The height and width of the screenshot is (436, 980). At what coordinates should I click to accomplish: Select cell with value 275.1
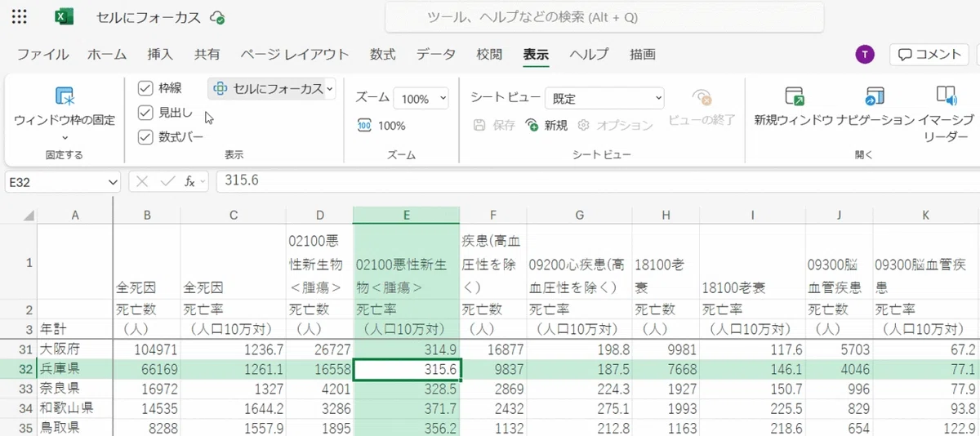[580, 407]
